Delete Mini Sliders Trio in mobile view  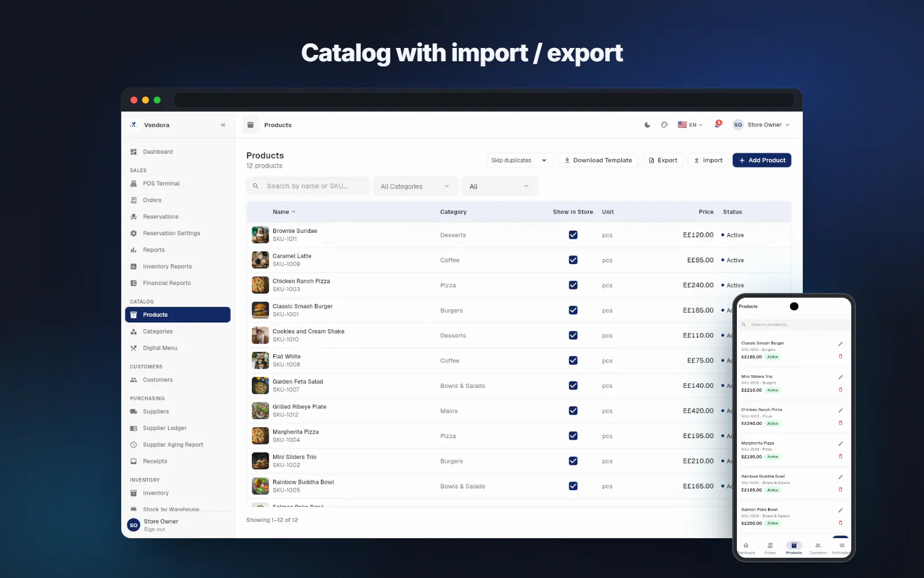pyautogui.click(x=840, y=390)
